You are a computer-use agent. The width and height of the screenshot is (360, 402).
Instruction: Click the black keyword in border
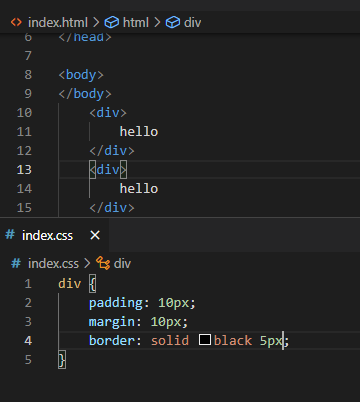pyautogui.click(x=233, y=341)
